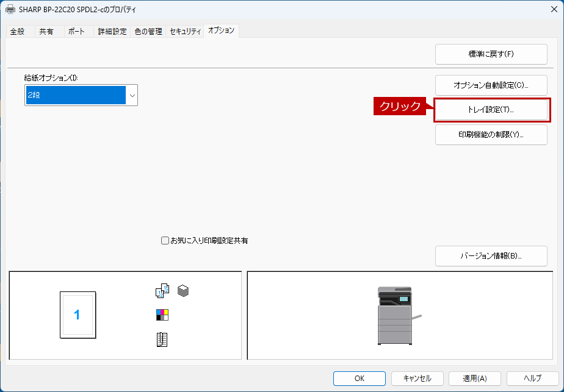Image resolution: width=564 pixels, height=392 pixels.
Task: Click the printer icon in title bar
Action: click(x=10, y=9)
